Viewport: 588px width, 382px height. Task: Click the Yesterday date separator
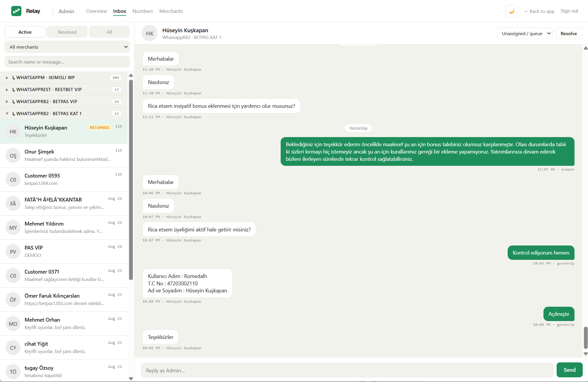(x=358, y=128)
